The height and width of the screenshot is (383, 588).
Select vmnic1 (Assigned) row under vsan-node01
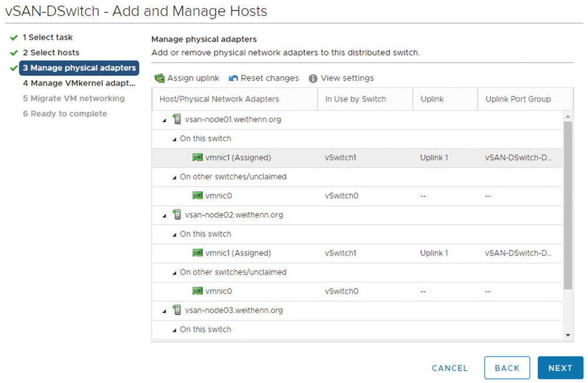click(x=357, y=158)
